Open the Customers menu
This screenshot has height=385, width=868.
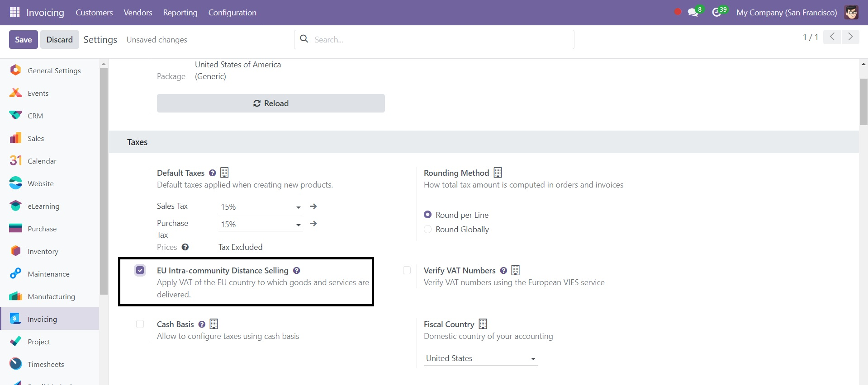pos(94,13)
